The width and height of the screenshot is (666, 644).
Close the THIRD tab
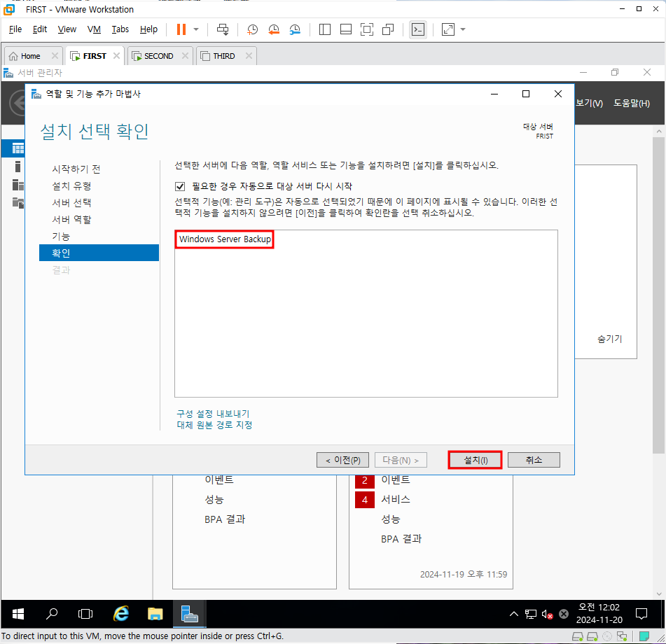click(249, 55)
